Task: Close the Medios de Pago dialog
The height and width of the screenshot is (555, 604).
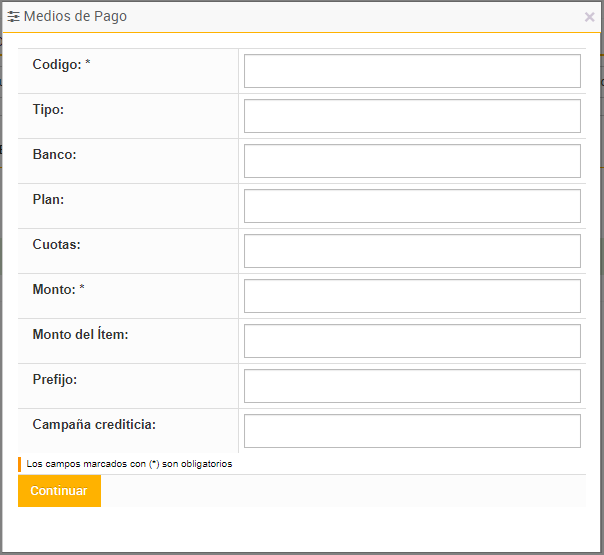Action: (x=589, y=17)
